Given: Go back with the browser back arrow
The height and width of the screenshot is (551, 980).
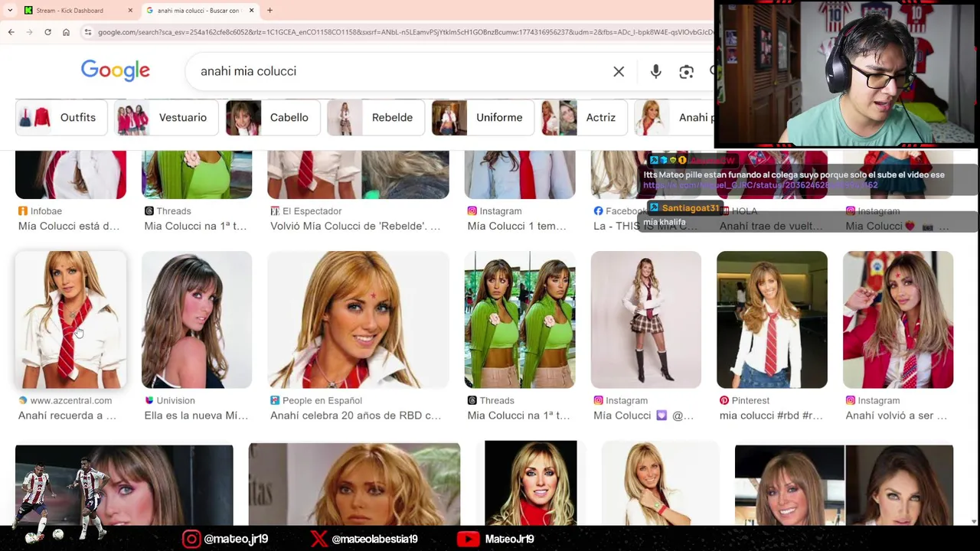Looking at the screenshot, I should (11, 32).
